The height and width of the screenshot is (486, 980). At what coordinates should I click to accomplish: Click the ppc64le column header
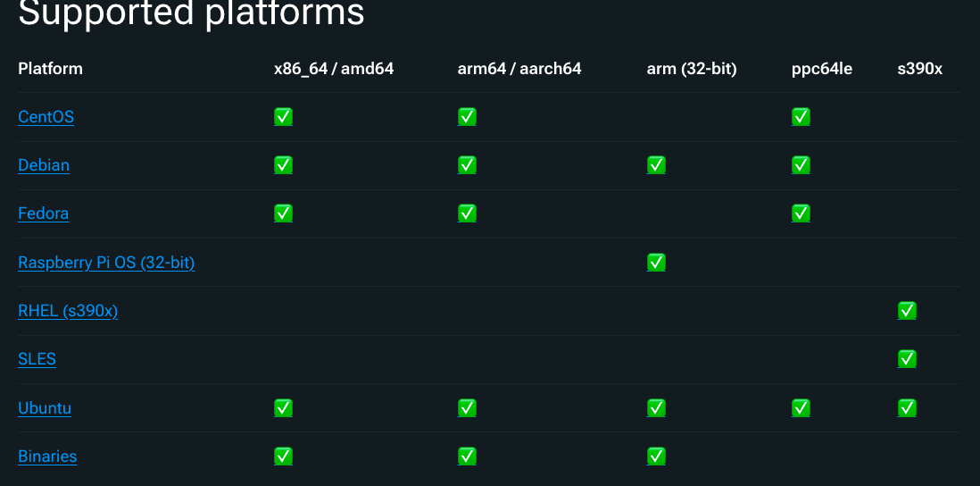point(822,69)
